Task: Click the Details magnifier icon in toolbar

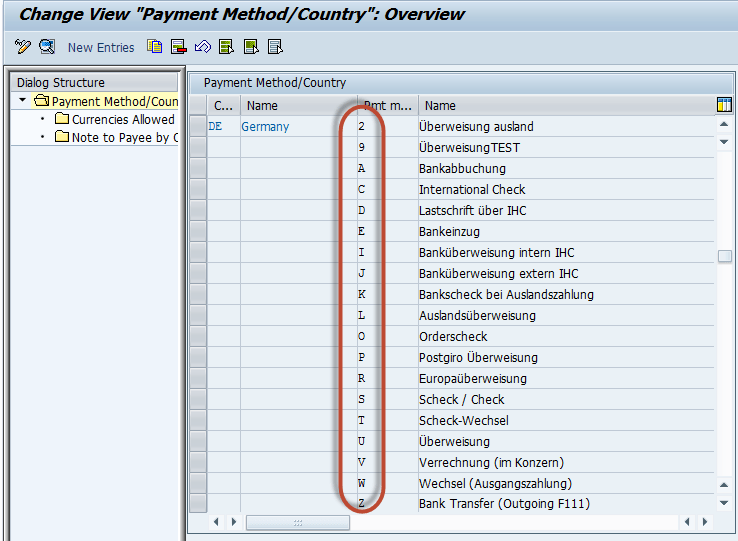Action: [x=47, y=47]
